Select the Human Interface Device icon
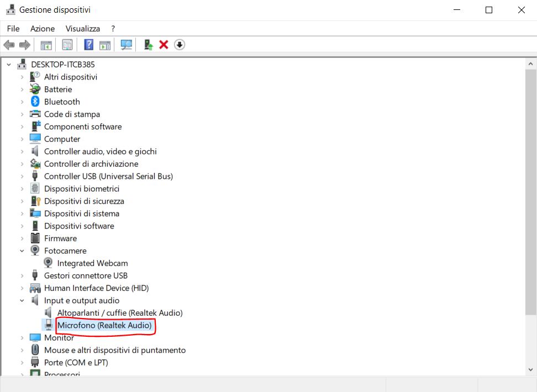The width and height of the screenshot is (537, 392). [35, 288]
